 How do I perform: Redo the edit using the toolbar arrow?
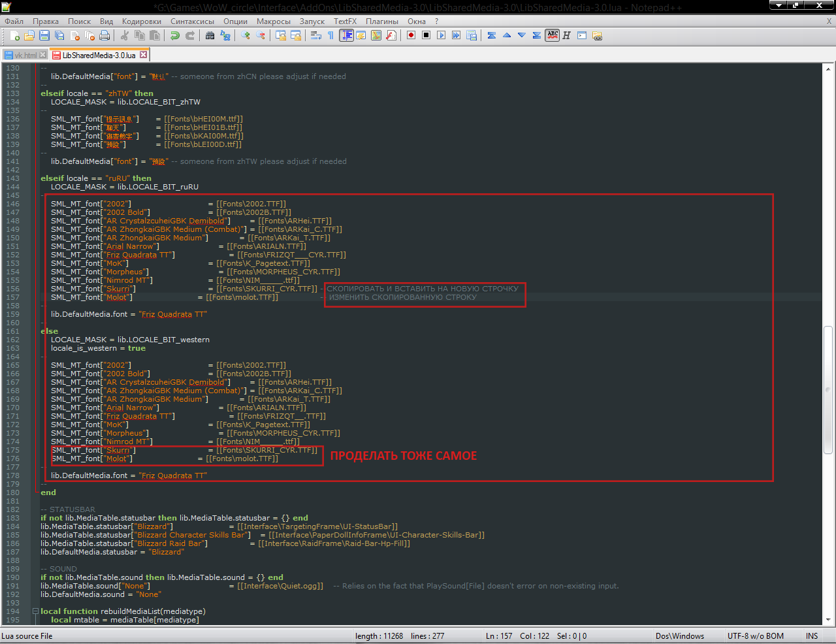(189, 35)
